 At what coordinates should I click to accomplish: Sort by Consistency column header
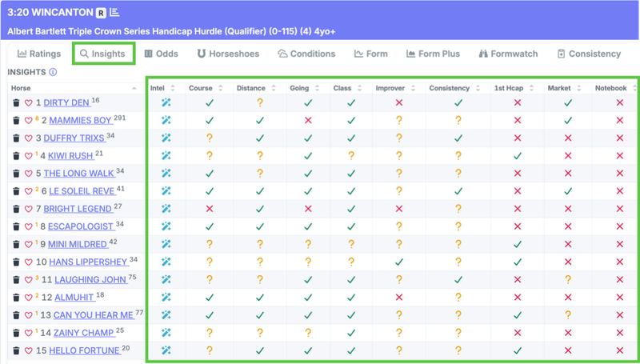coord(454,88)
